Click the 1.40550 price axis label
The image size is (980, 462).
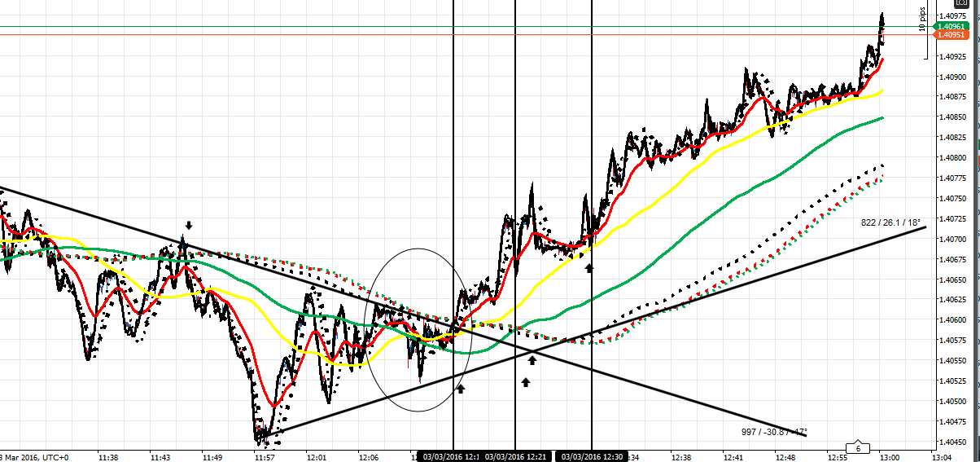[x=952, y=361]
